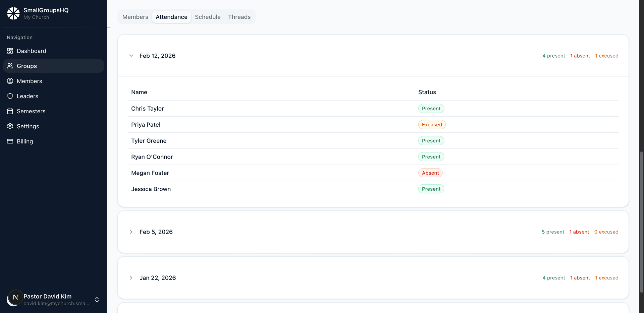Toggle Priya Patel's Excused status badge

432,124
